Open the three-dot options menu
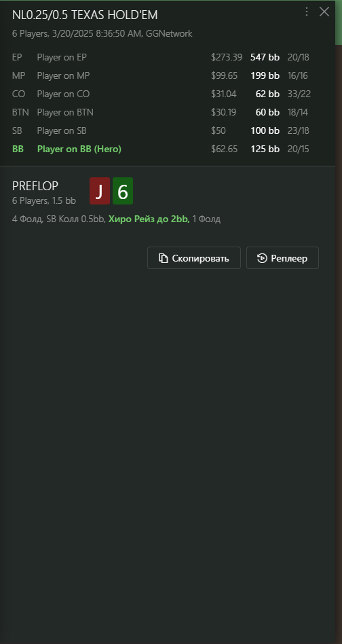 coord(306,12)
